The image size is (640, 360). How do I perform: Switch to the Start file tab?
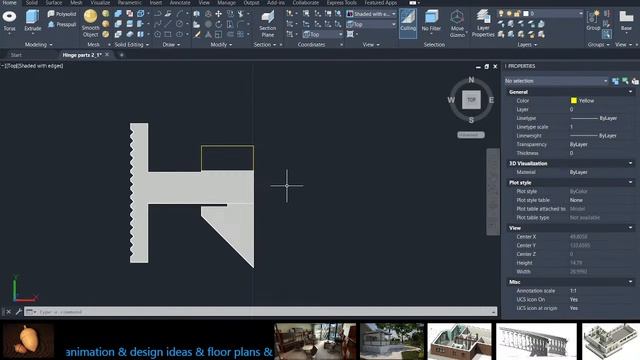click(16, 55)
